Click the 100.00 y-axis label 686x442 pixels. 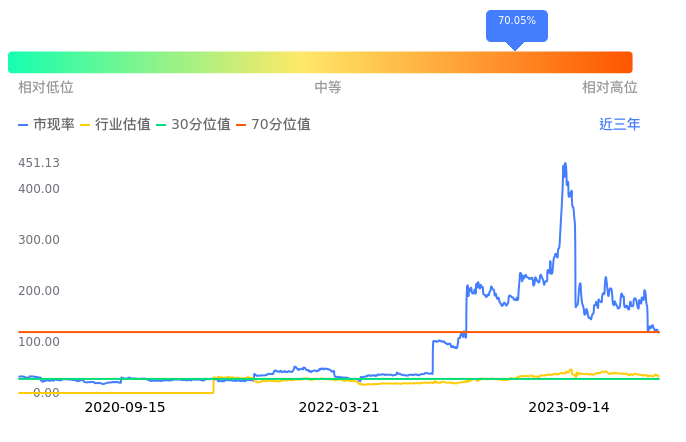pyautogui.click(x=39, y=342)
